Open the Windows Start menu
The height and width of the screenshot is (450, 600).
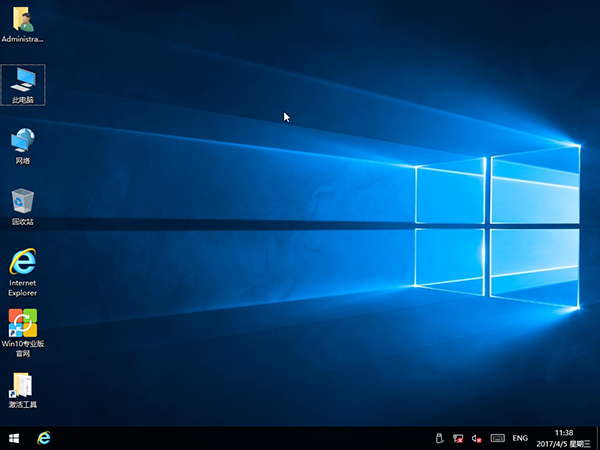pos(14,438)
